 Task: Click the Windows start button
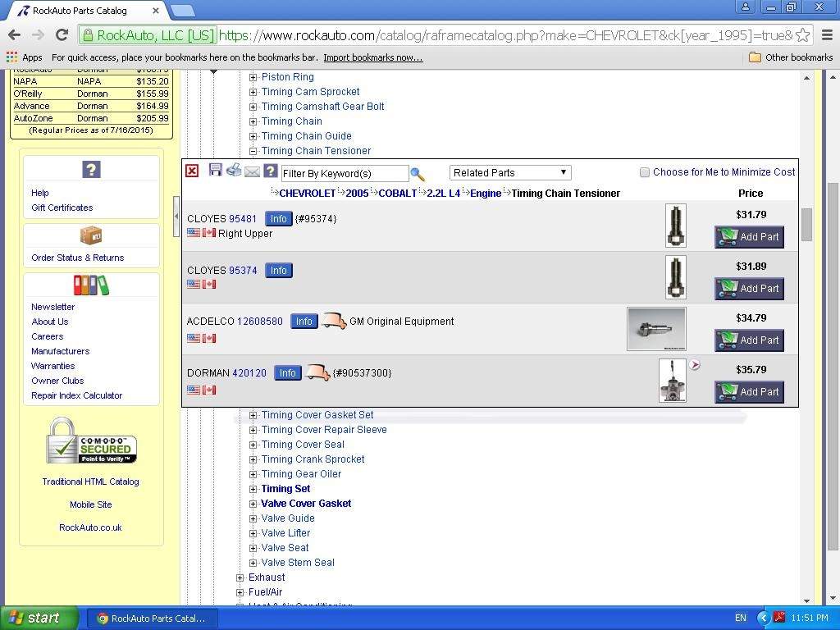pos(39,618)
